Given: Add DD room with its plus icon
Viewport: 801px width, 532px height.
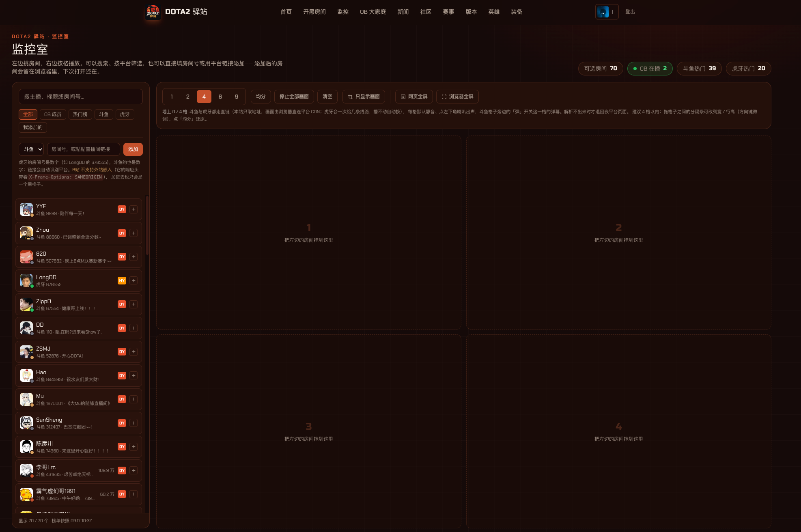Looking at the screenshot, I should (133, 328).
